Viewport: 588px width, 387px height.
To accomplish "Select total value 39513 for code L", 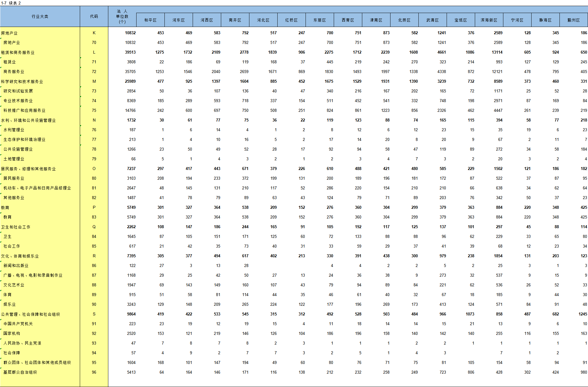I will tap(130, 52).
